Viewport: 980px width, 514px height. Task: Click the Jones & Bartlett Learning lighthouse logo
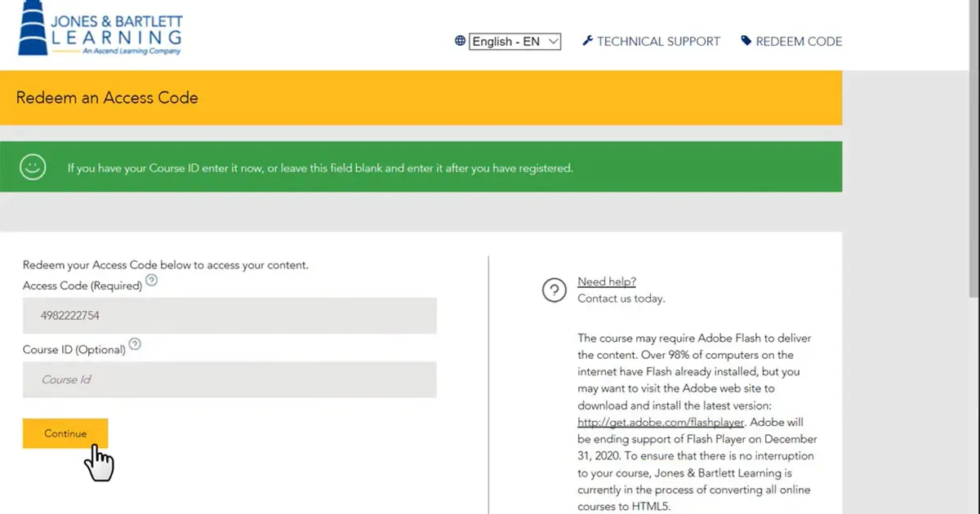click(98, 29)
